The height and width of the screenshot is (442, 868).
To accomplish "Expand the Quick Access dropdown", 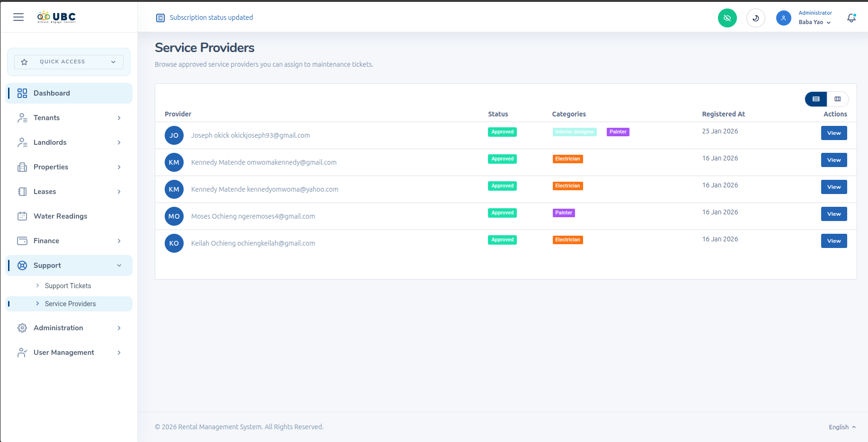I will point(68,62).
